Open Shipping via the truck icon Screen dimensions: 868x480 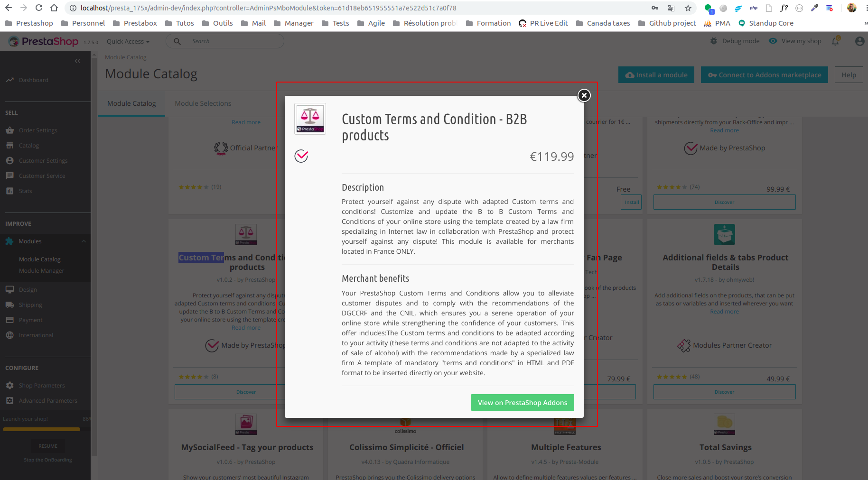coord(9,305)
